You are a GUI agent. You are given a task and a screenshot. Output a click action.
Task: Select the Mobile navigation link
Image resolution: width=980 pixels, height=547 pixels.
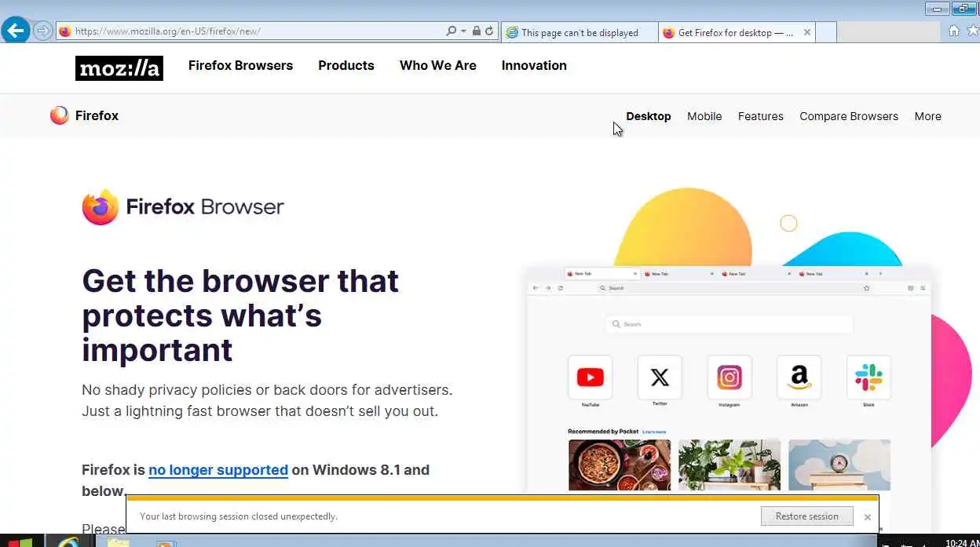tap(704, 116)
